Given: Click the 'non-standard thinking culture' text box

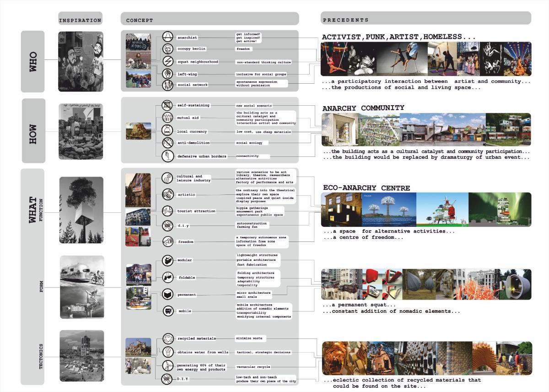Looking at the screenshot, I should [263, 62].
